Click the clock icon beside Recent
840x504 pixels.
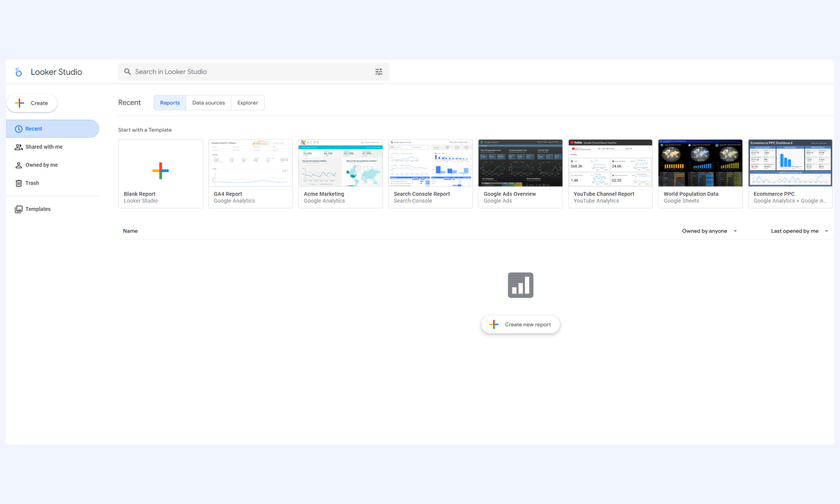18,129
